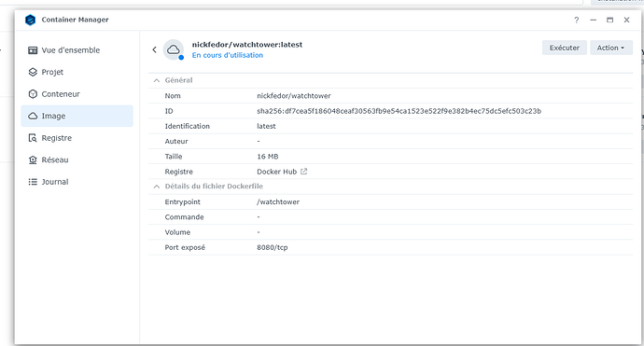Click the Nom value nickfedor/watchtower

(x=294, y=96)
